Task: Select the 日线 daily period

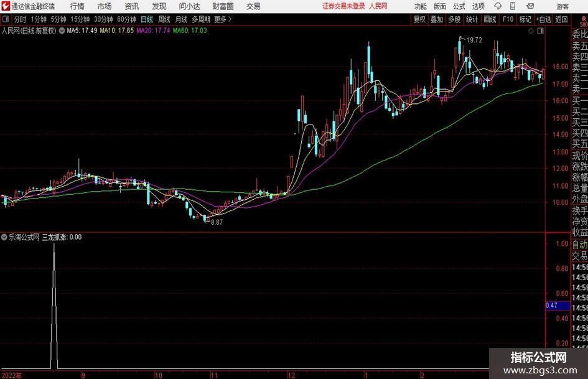Action: (147, 19)
